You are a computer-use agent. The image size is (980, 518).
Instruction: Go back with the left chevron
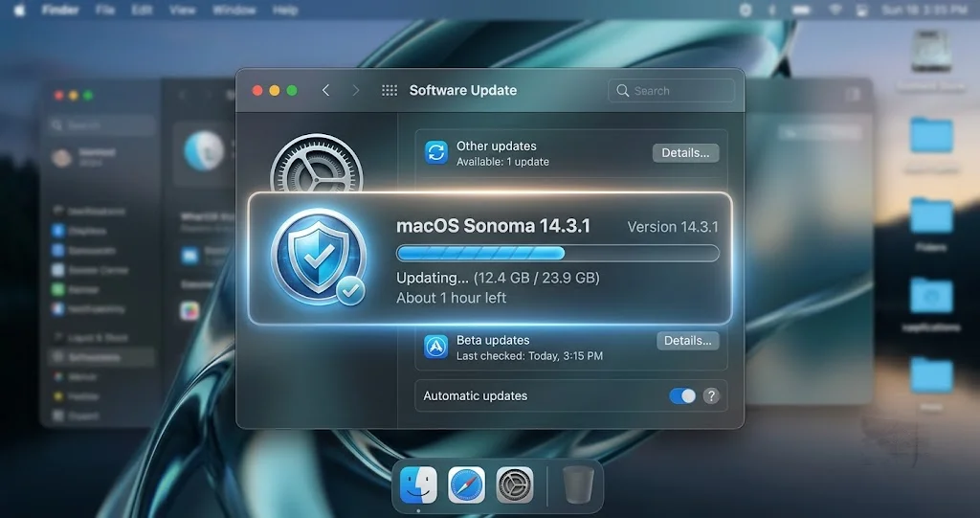tap(325, 91)
